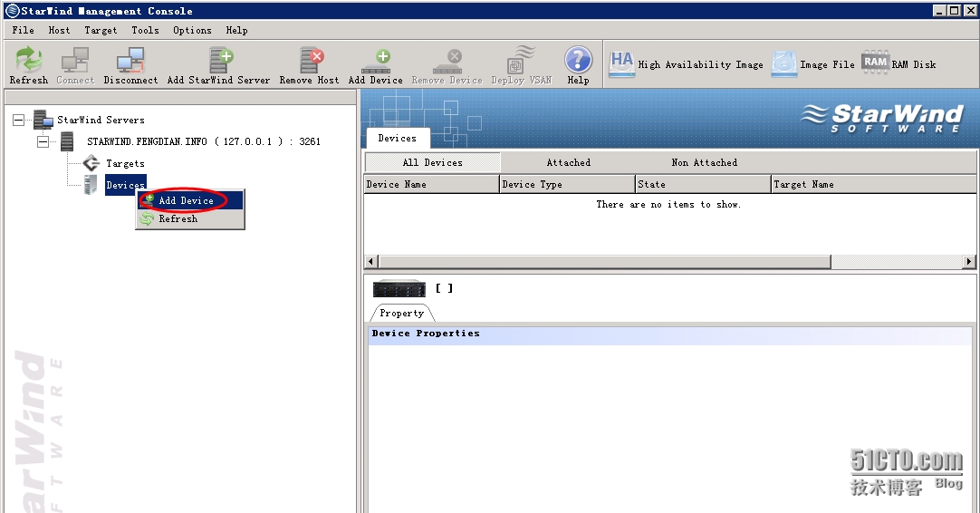Click the horizontal scrollbar right arrow
The width and height of the screenshot is (980, 513).
click(x=969, y=262)
